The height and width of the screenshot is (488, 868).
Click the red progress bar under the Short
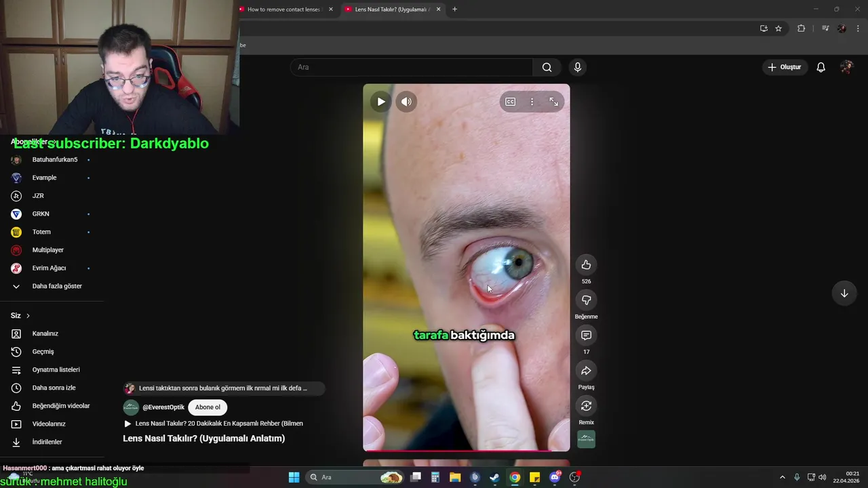(x=466, y=450)
